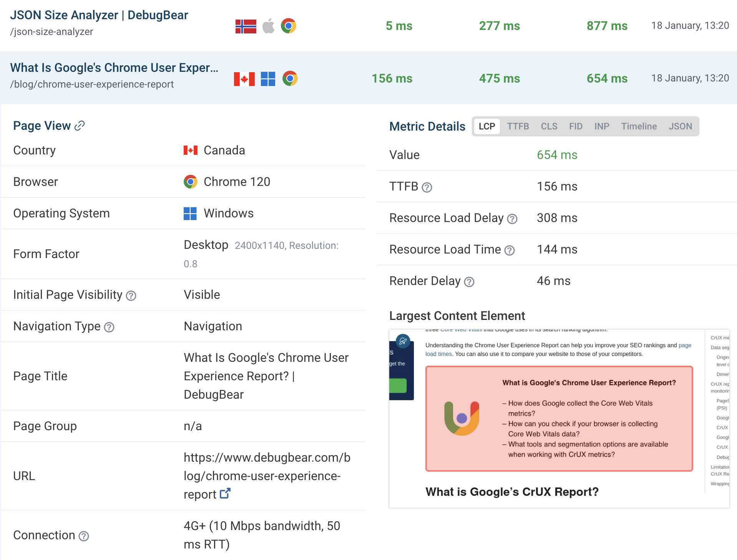Click the Page View heading
The image size is (737, 560).
coord(42,126)
